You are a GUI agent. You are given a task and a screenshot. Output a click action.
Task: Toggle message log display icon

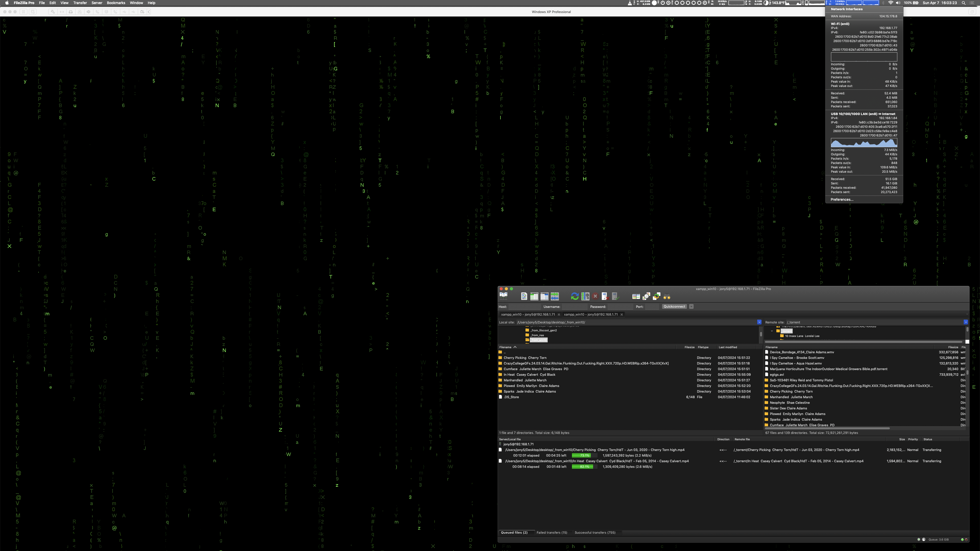tap(524, 296)
